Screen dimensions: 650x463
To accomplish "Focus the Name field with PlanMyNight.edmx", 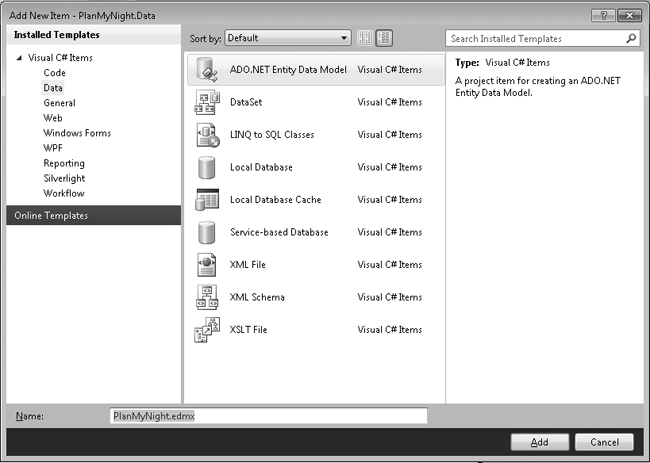I will point(269,416).
